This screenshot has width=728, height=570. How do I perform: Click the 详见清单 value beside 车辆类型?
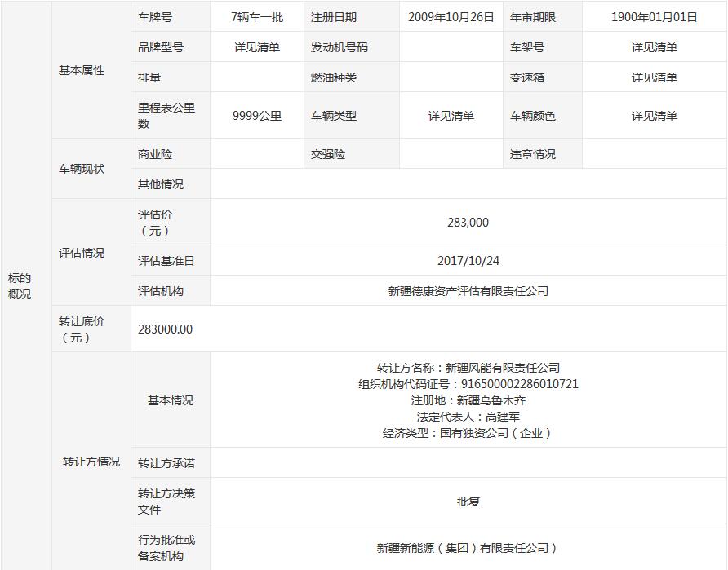point(451,116)
